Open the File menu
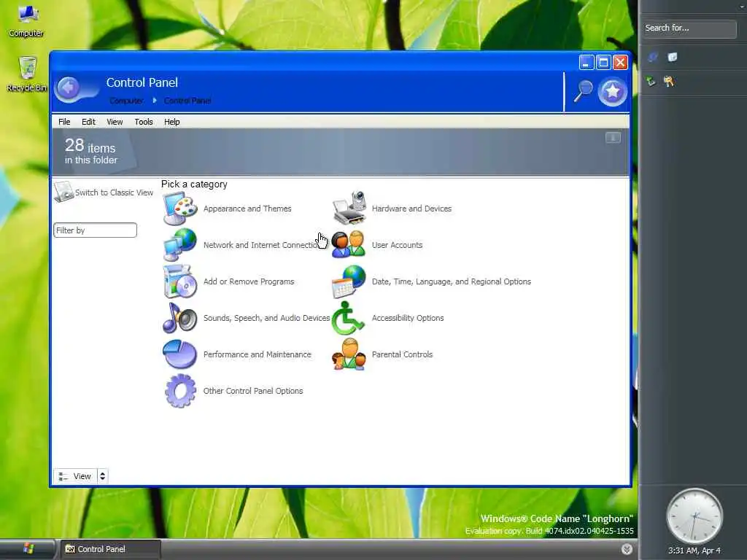The height and width of the screenshot is (560, 747). (64, 122)
